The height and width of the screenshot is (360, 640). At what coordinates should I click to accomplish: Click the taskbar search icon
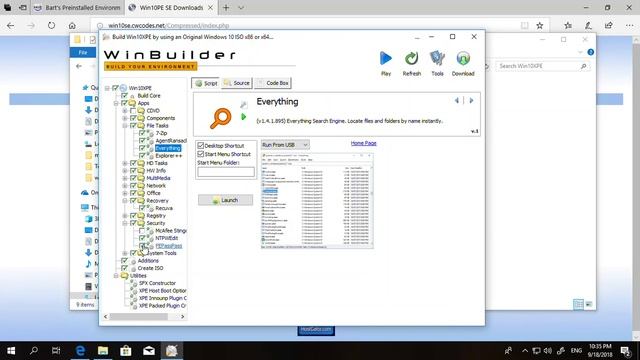pyautogui.click(x=34, y=351)
